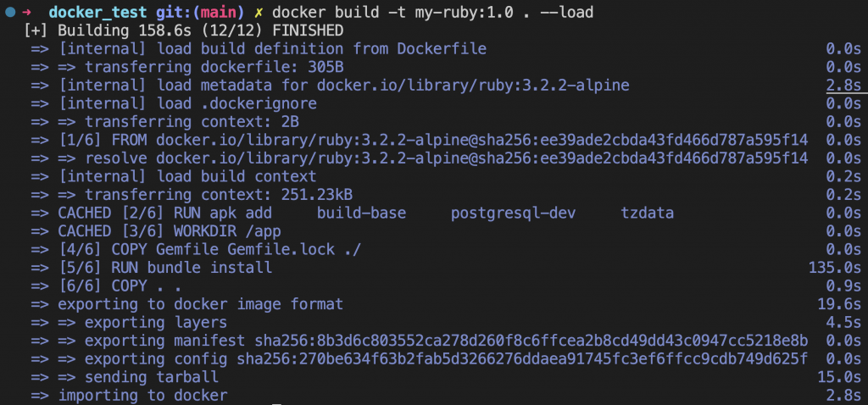Click the docker build command text
This screenshot has height=405, width=868.
(433, 12)
